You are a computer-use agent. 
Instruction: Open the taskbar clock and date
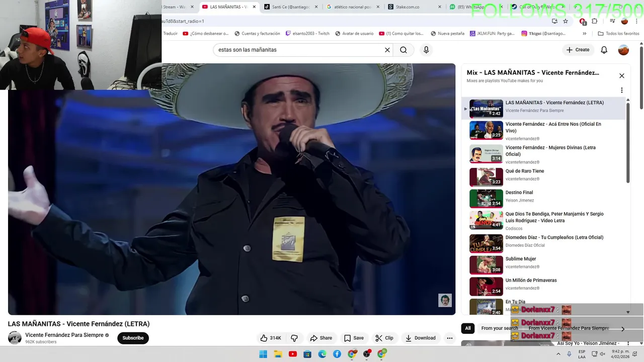pyautogui.click(x=621, y=354)
